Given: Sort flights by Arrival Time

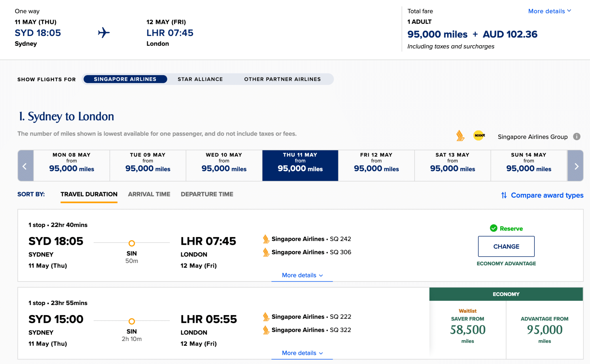Looking at the screenshot, I should (x=149, y=194).
